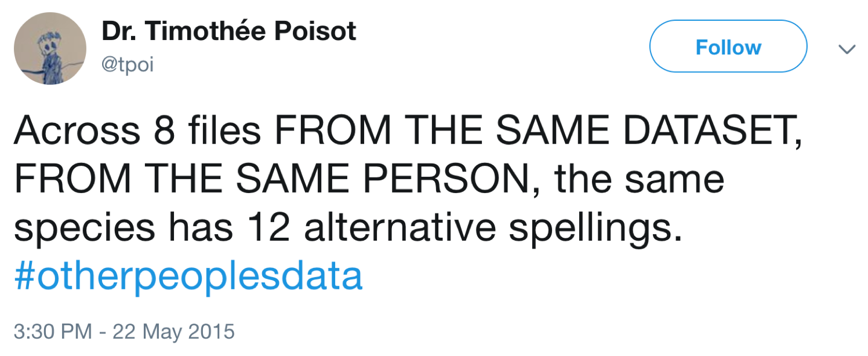Click the word species in the tweet

(85, 230)
